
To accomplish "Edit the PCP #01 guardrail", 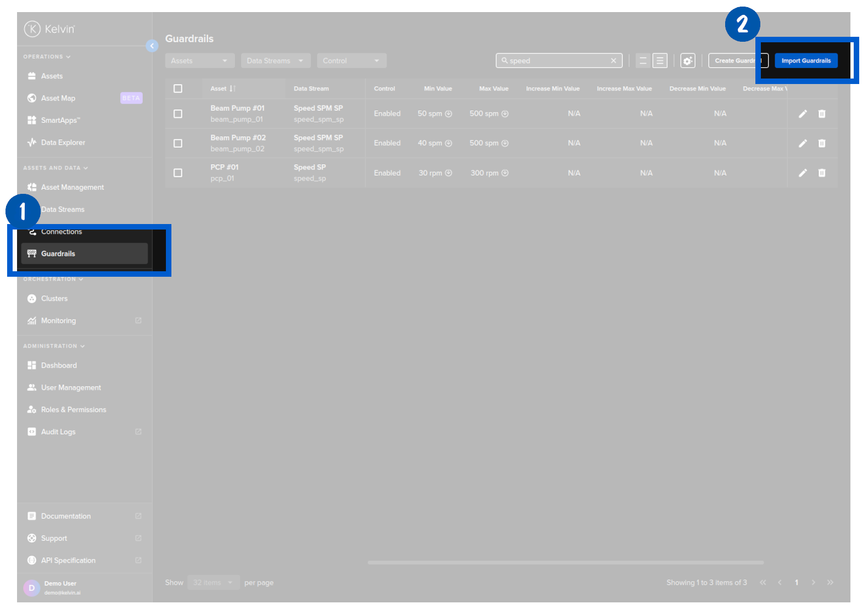I will point(803,173).
